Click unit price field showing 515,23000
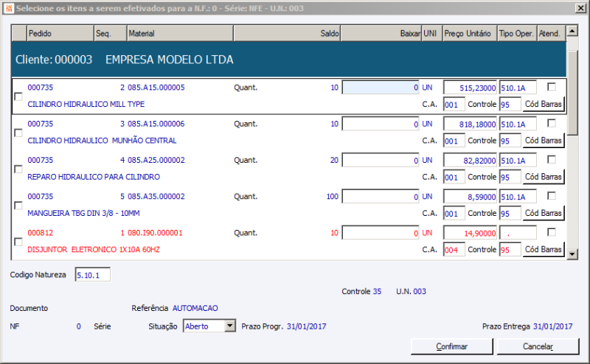This screenshot has height=364, width=590. 470,88
